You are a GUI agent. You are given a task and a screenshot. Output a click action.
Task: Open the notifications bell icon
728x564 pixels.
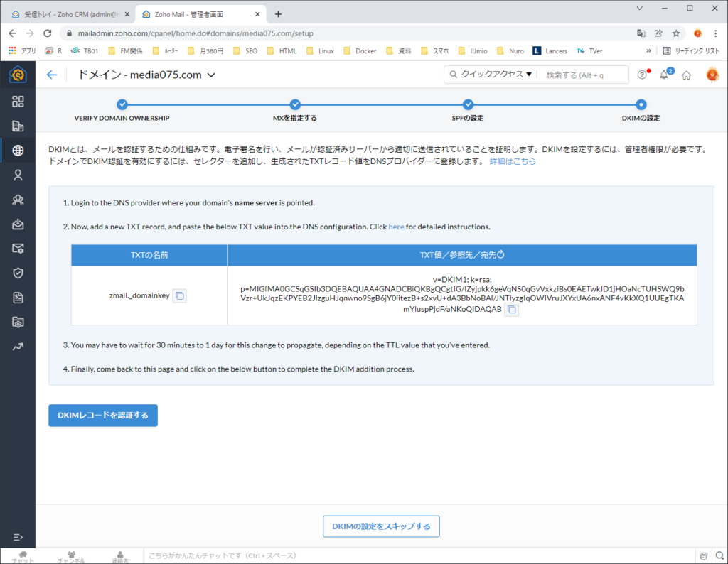(664, 75)
